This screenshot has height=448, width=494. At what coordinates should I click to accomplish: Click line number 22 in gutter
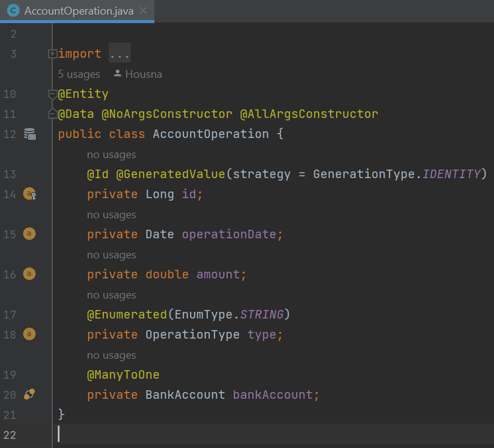(x=10, y=435)
